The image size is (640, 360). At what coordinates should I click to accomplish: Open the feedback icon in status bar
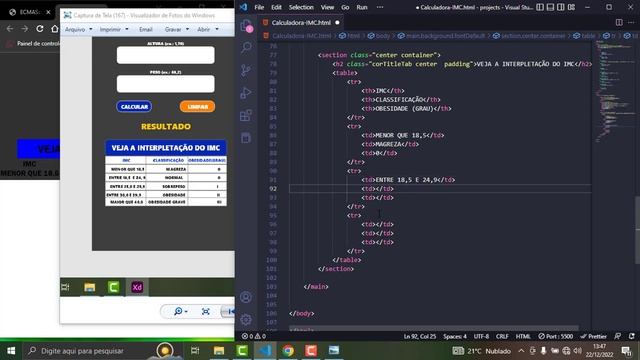tap(618, 336)
